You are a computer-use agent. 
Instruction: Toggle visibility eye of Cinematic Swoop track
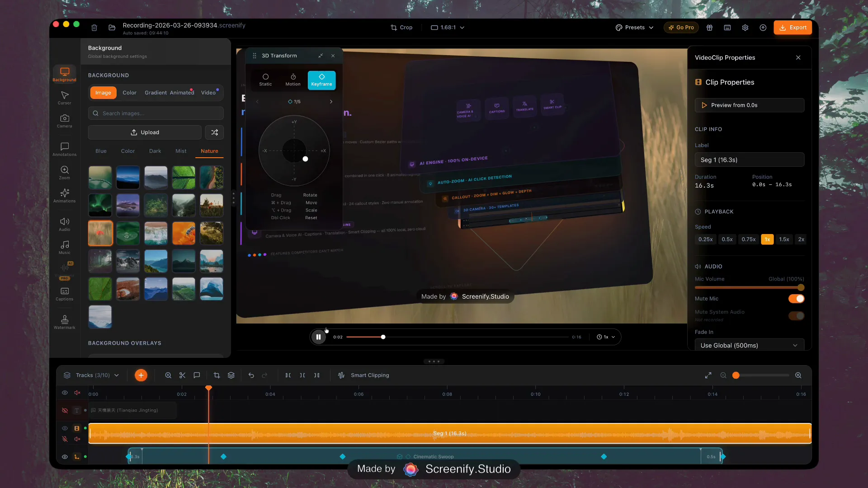click(65, 457)
